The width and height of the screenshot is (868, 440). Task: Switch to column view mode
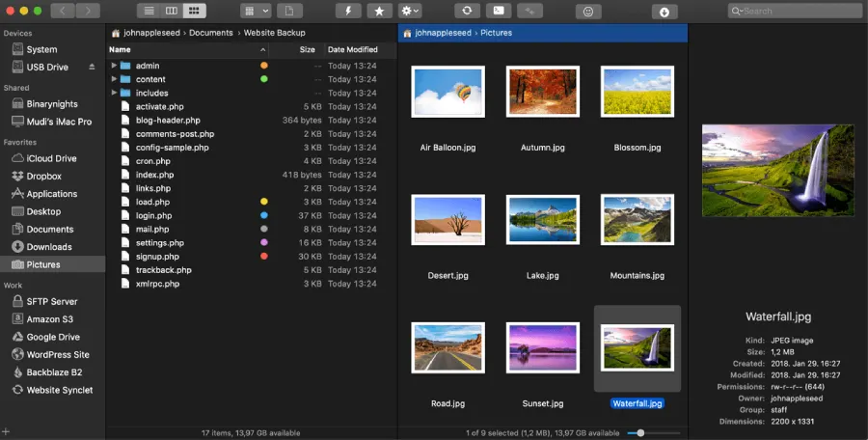click(172, 11)
